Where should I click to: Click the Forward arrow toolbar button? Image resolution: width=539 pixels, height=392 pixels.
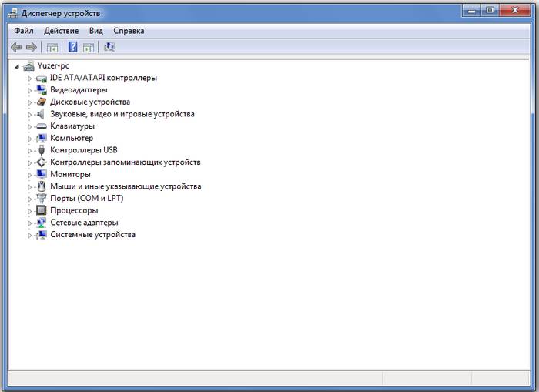pyautogui.click(x=32, y=48)
